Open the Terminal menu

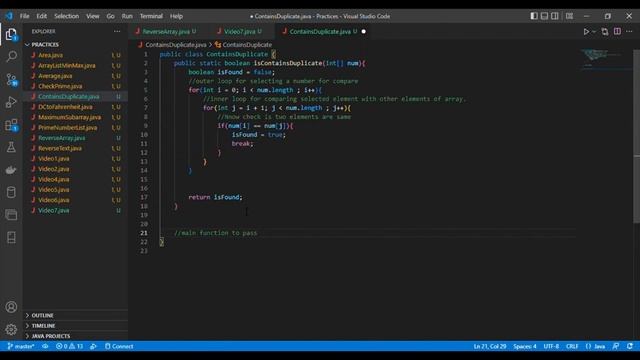pyautogui.click(x=151, y=16)
